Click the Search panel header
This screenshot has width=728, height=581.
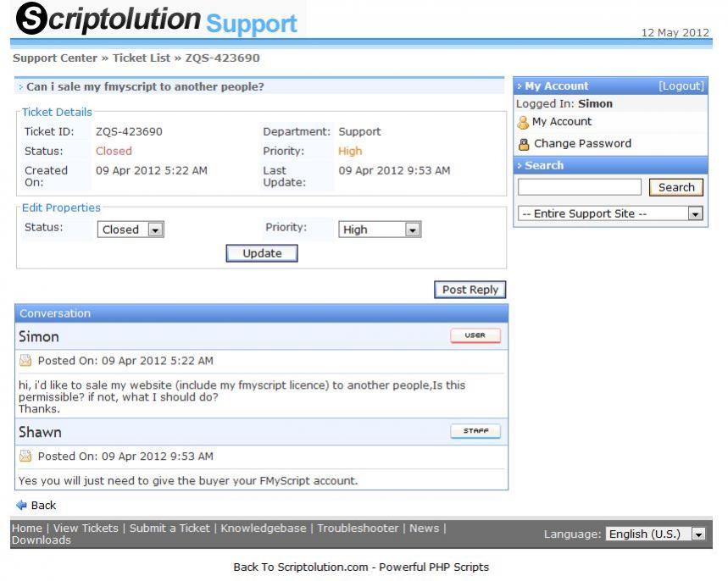click(610, 166)
